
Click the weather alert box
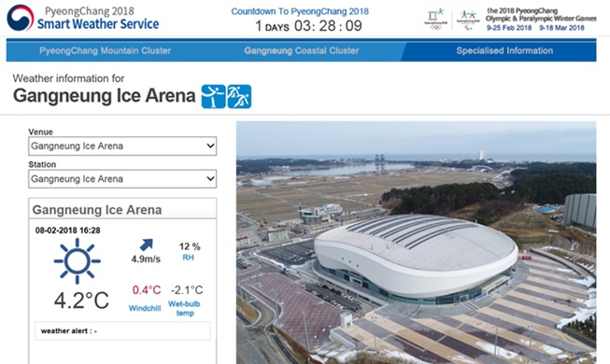122,331
